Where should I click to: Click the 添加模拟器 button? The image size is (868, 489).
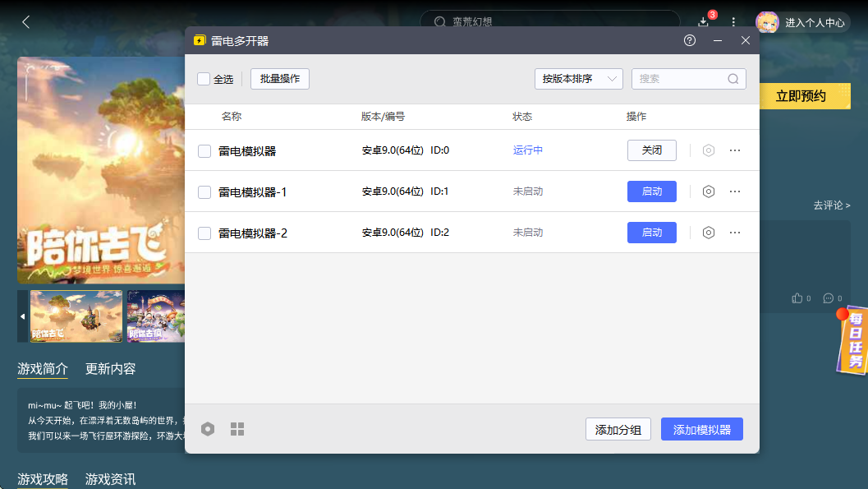[702, 428]
